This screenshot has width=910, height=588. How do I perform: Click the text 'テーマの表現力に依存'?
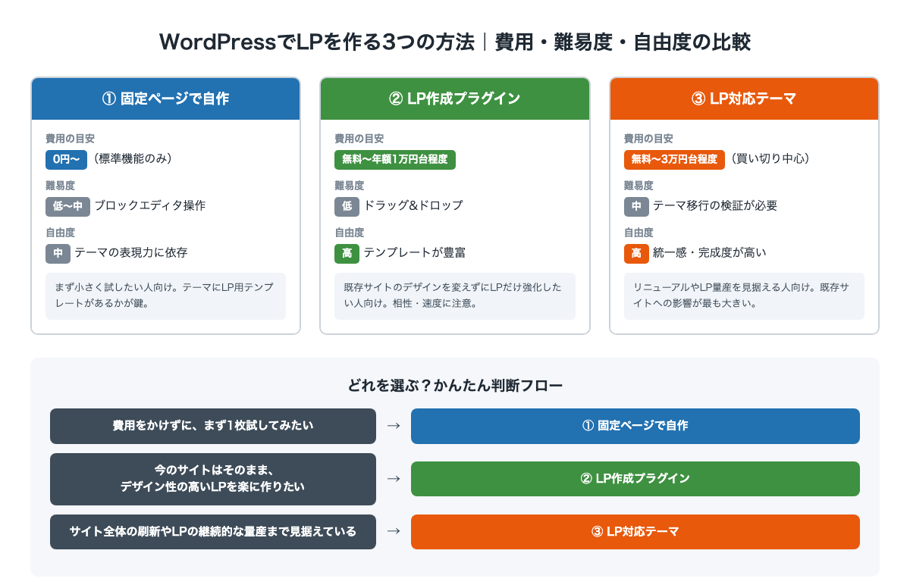(x=130, y=253)
